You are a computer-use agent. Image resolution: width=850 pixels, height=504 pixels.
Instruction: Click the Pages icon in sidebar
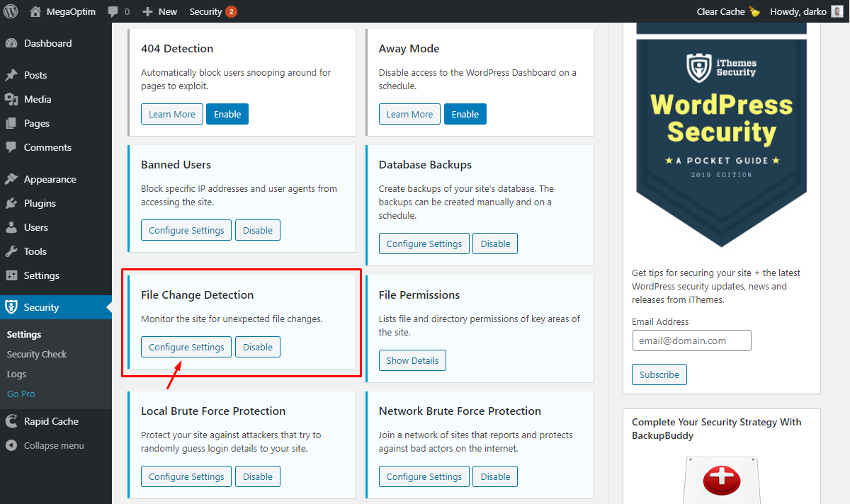pos(11,123)
